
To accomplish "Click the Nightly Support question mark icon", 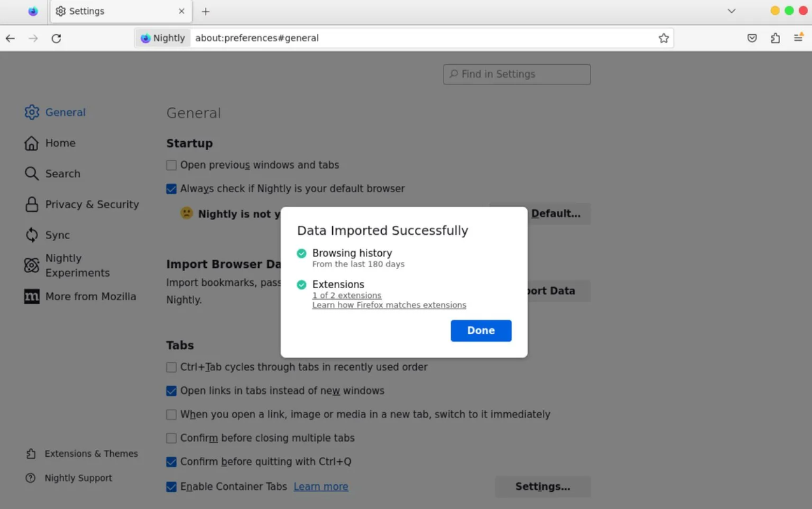I will 31,478.
